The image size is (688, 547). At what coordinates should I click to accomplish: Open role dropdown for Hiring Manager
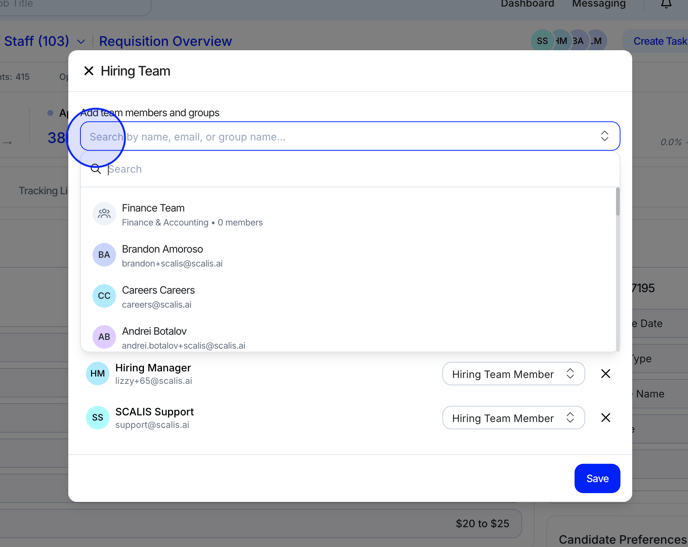pos(513,374)
